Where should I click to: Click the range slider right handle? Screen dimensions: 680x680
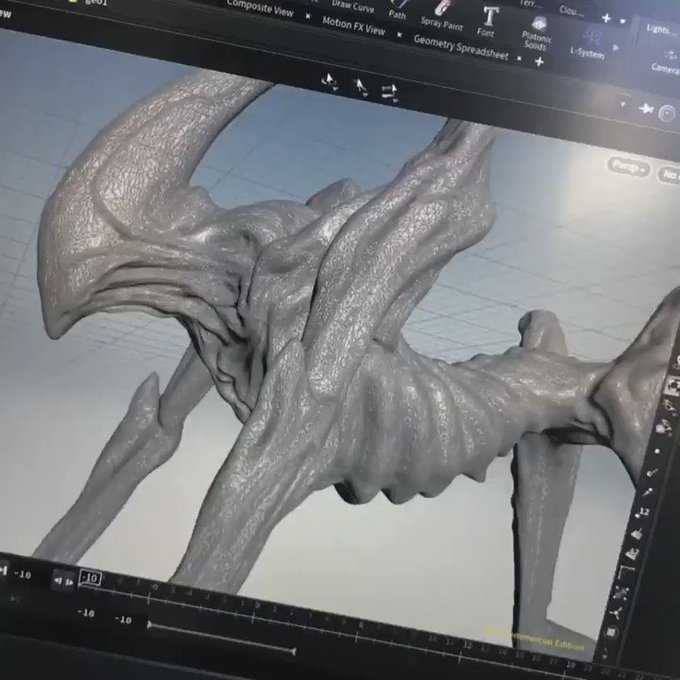pos(294,651)
